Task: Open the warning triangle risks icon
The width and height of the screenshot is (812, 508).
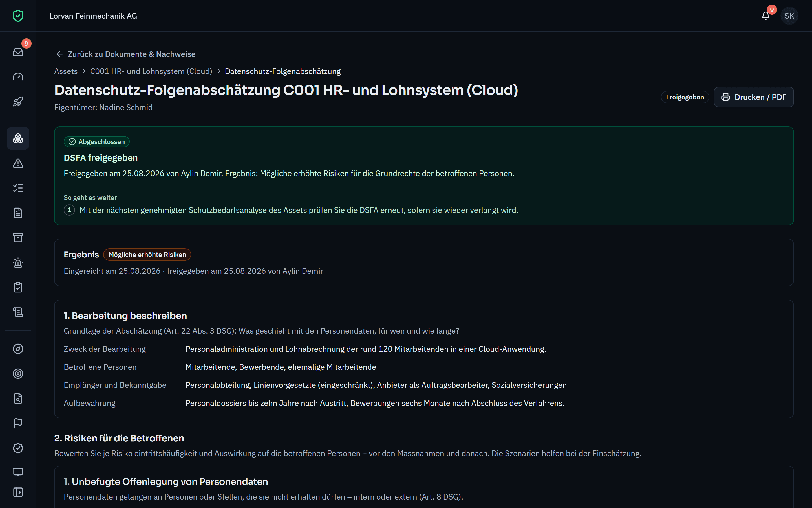Action: [18, 163]
